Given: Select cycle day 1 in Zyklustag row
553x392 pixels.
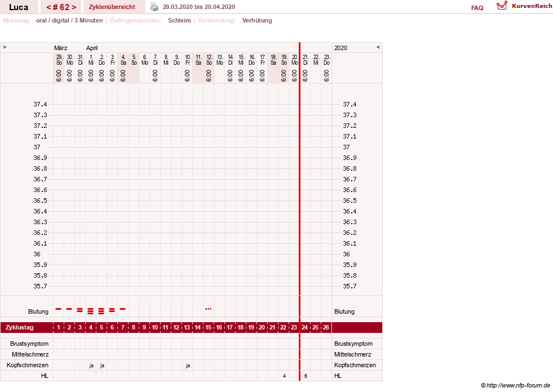Looking at the screenshot, I should tap(59, 327).
